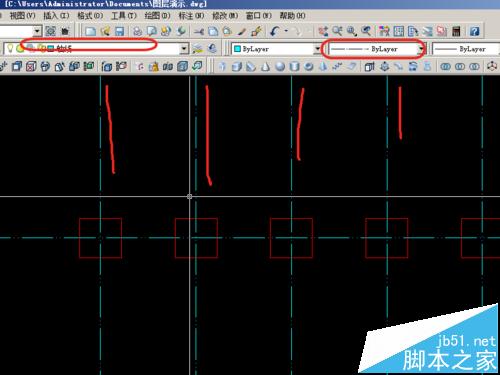The height and width of the screenshot is (375, 500).
Task: Toggle the layer lock icon
Action: pyautogui.click(x=42, y=49)
